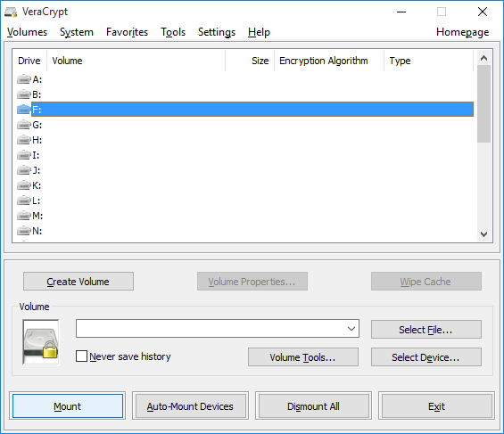Click the Select Device... button

426,357
